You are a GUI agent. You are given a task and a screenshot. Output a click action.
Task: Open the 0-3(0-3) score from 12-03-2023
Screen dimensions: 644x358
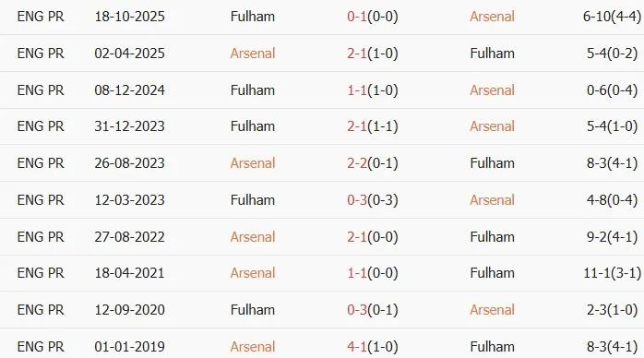(x=373, y=200)
